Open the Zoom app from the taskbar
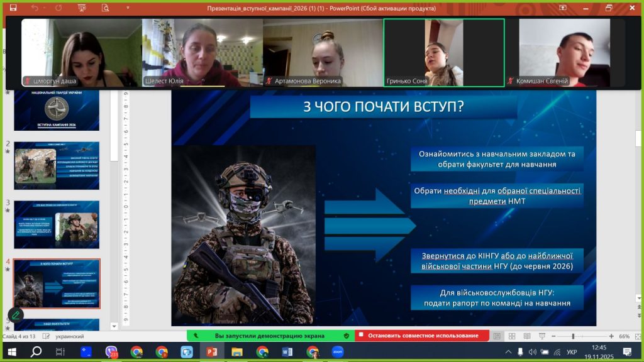Screen dimensions: 644x362 pyautogui.click(x=338, y=352)
